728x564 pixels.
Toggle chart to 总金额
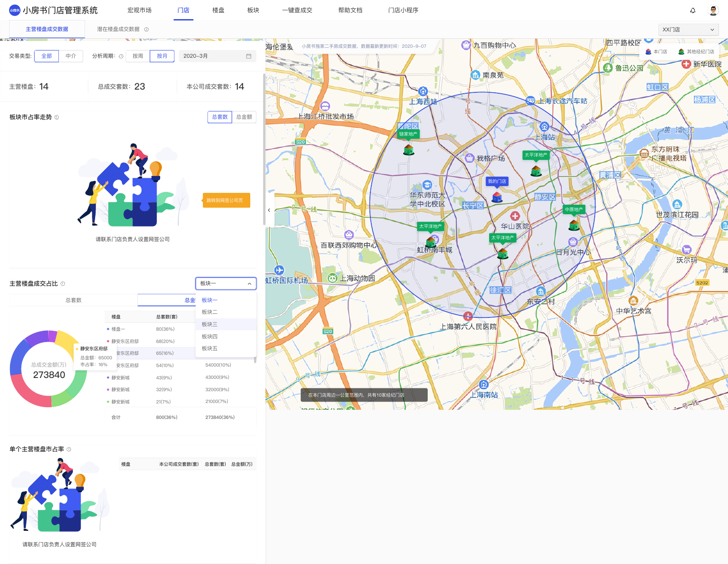[x=244, y=117]
